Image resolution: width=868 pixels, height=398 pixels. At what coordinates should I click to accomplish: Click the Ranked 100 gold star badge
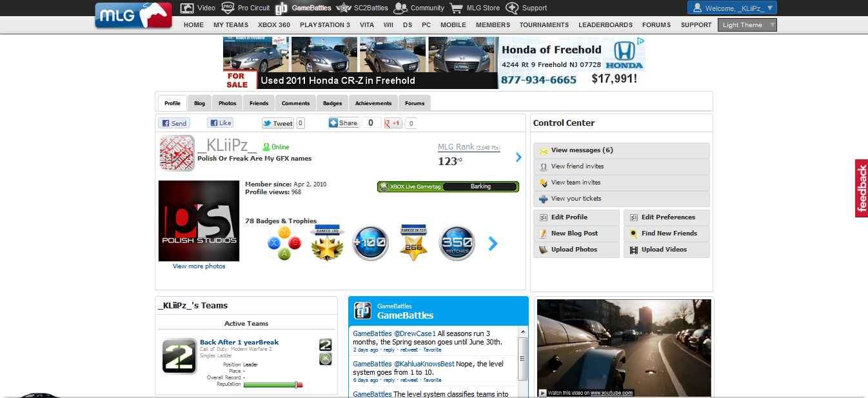pos(328,243)
